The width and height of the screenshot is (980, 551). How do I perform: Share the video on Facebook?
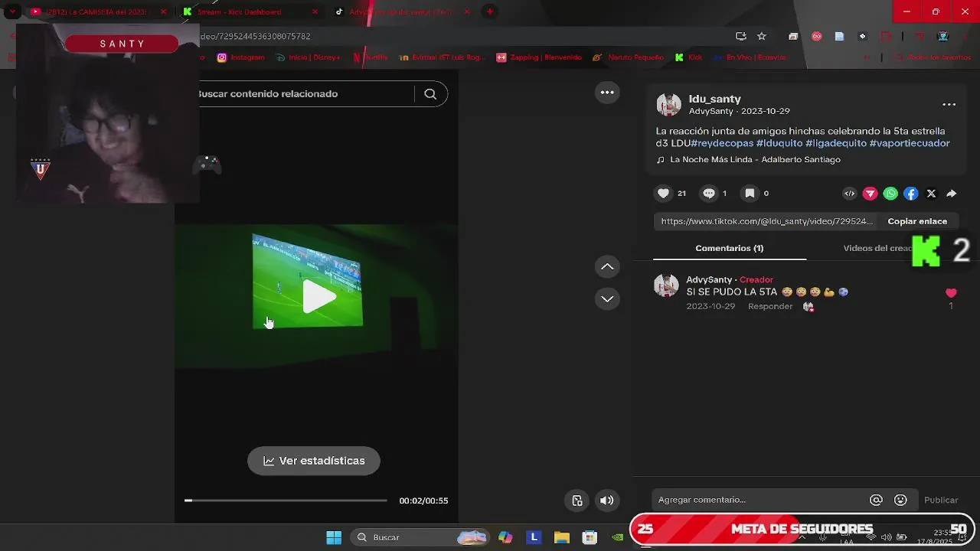911,194
